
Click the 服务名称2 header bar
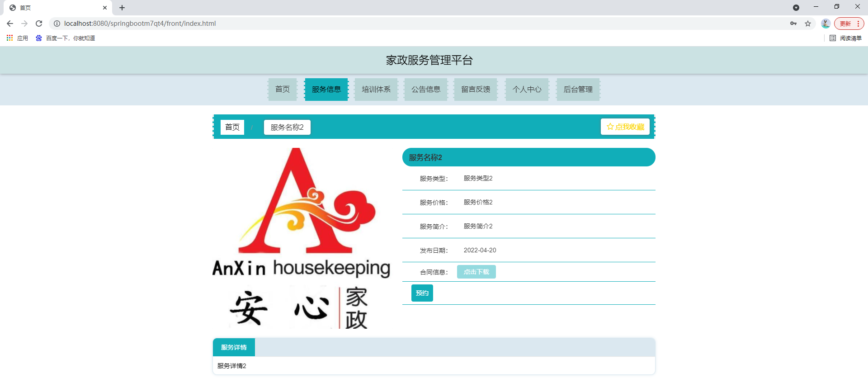click(529, 157)
